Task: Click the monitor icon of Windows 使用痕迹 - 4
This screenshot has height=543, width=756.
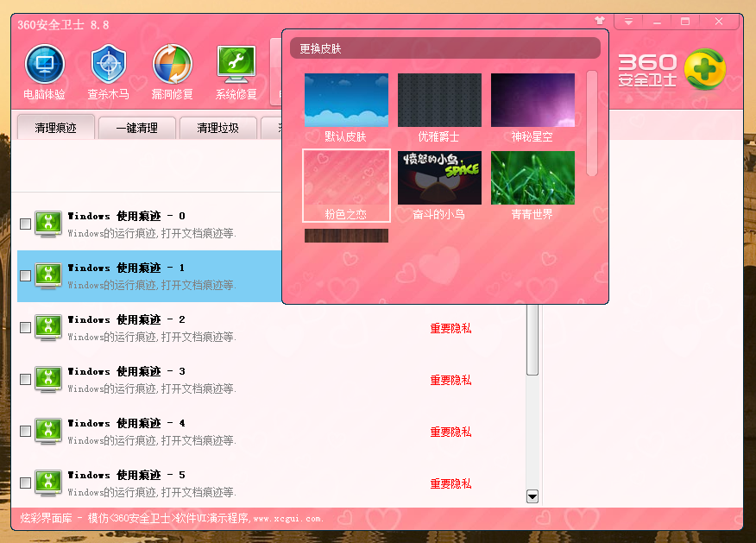Action: 48,431
